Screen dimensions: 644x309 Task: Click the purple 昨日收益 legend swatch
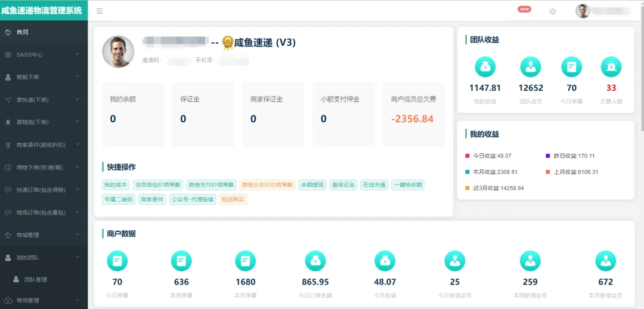click(547, 156)
